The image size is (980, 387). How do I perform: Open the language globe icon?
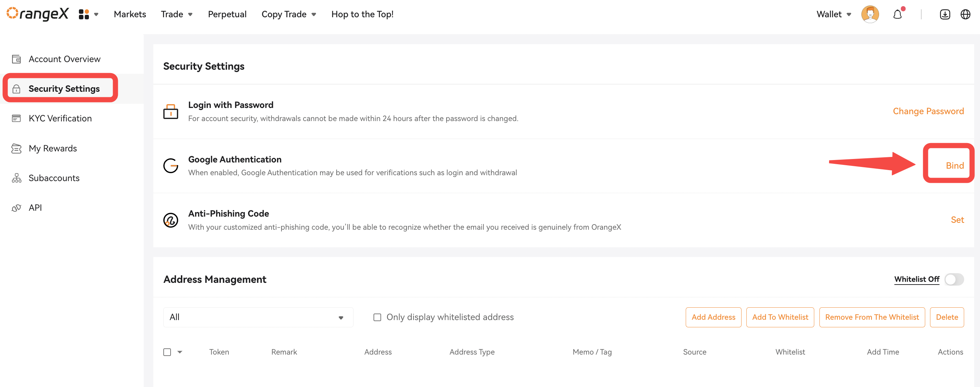(965, 14)
